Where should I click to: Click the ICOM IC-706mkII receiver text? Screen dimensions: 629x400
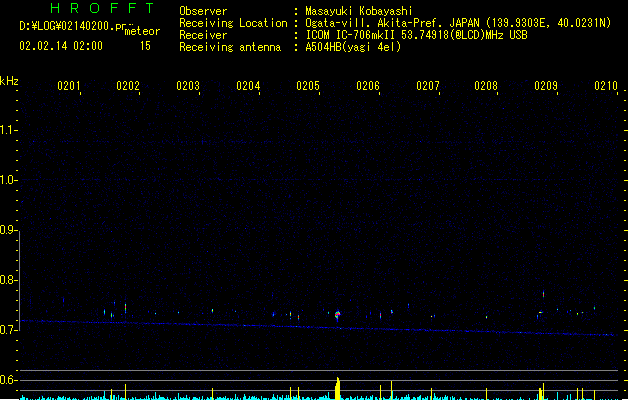(416, 35)
